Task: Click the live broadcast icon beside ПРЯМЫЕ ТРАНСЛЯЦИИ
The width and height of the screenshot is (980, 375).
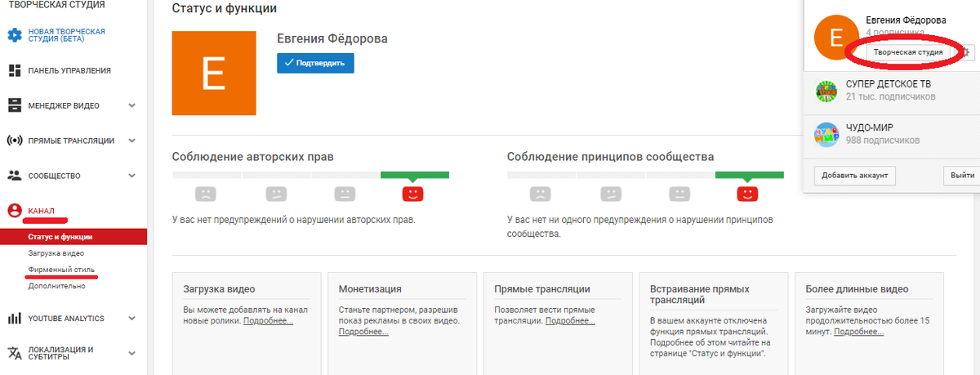Action: [14, 141]
